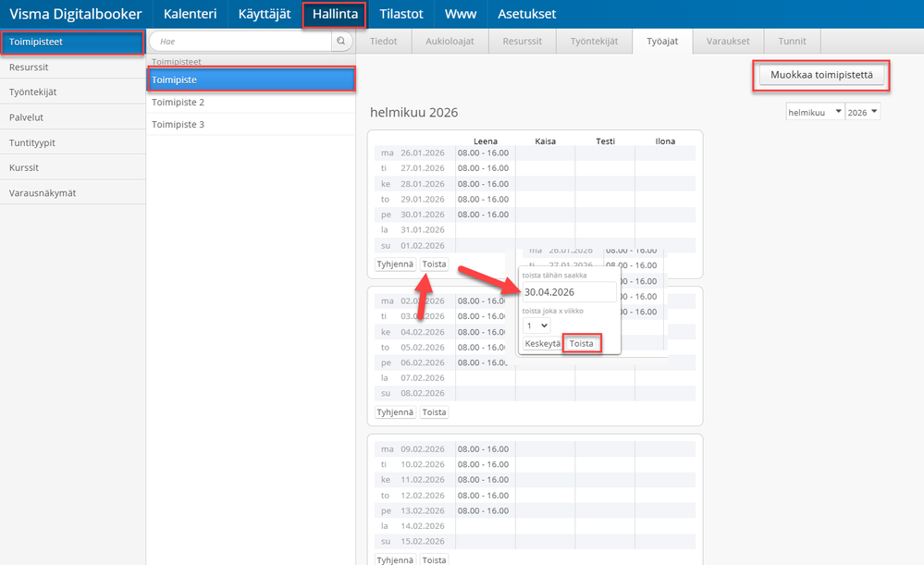Click Keskeytä in the repeat popup
The width and height of the screenshot is (924, 565).
[x=542, y=343]
